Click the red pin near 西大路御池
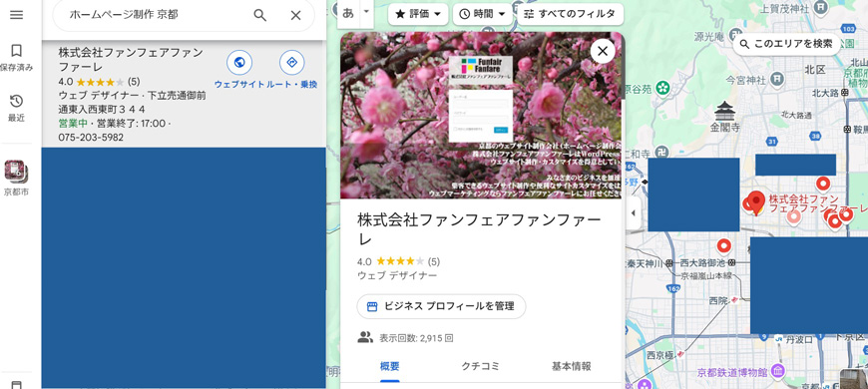 [724, 245]
